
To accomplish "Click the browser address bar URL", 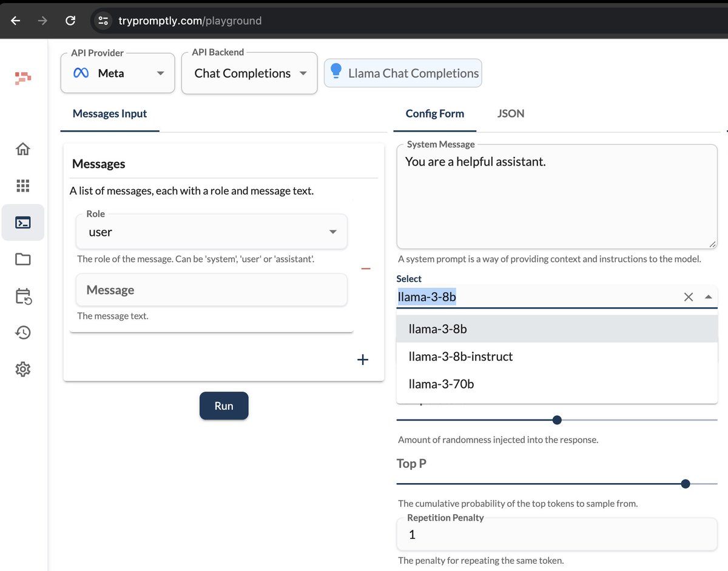I will 190,21.
